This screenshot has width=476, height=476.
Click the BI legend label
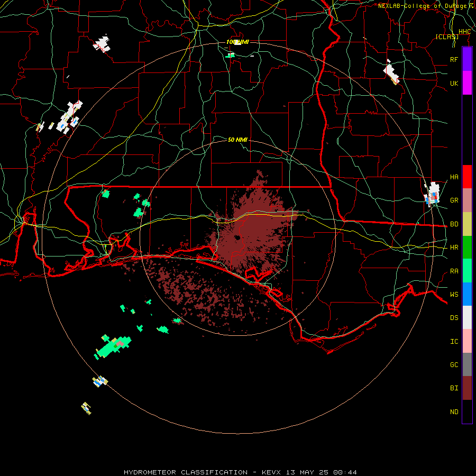454,388
